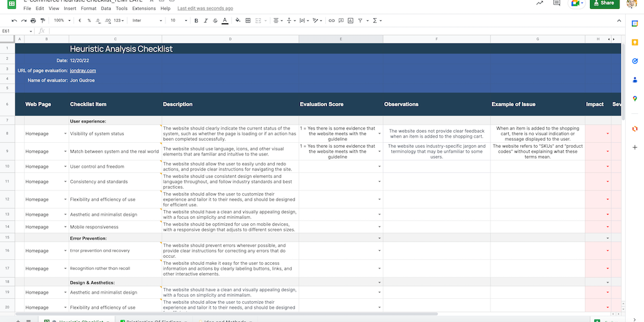644x322 pixels.
Task: Open the Extensions menu
Action: coord(144,9)
